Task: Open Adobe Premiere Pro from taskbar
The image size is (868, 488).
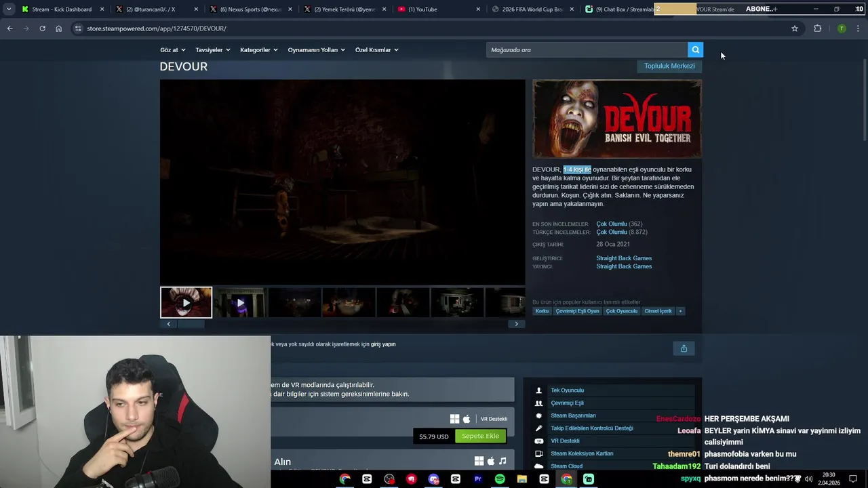Action: [477, 479]
